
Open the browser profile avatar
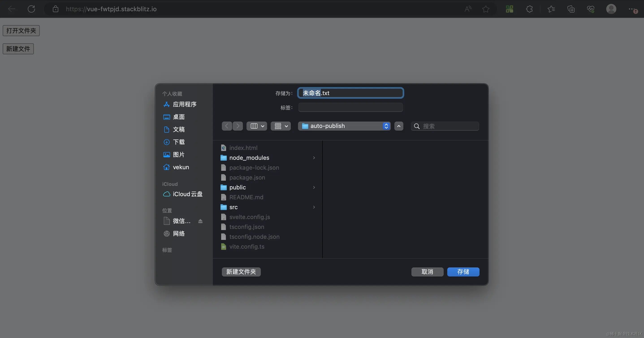click(611, 9)
